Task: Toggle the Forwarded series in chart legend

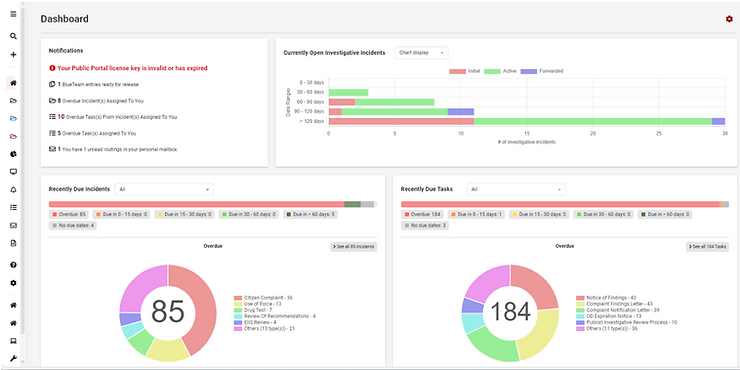Action: pyautogui.click(x=542, y=71)
